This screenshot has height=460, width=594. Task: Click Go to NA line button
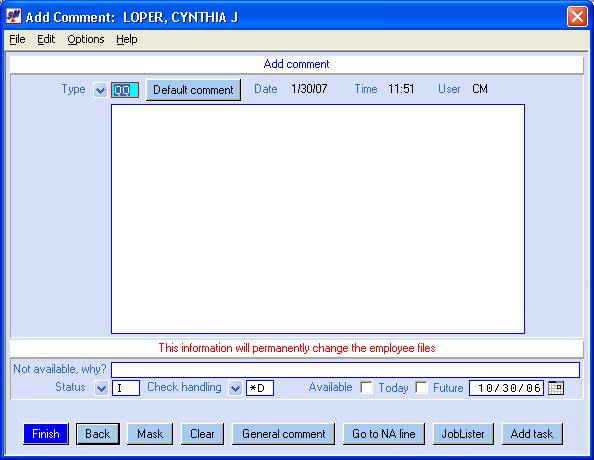click(384, 434)
